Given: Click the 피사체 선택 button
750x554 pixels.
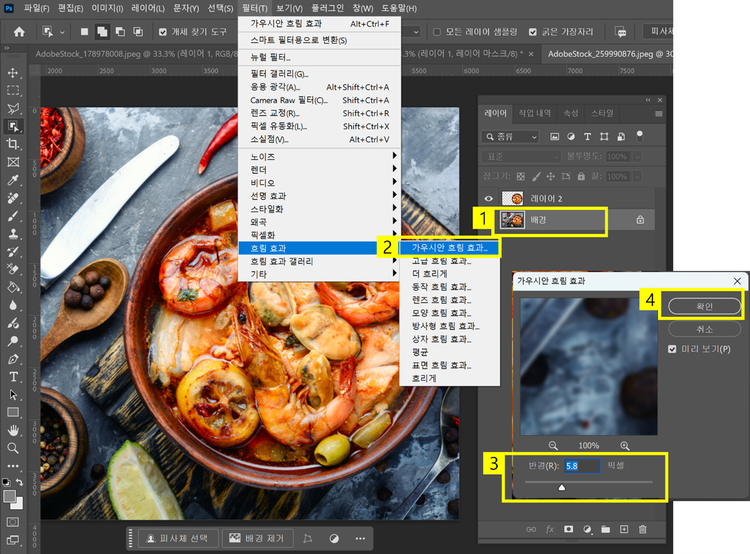Looking at the screenshot, I should tap(178, 539).
